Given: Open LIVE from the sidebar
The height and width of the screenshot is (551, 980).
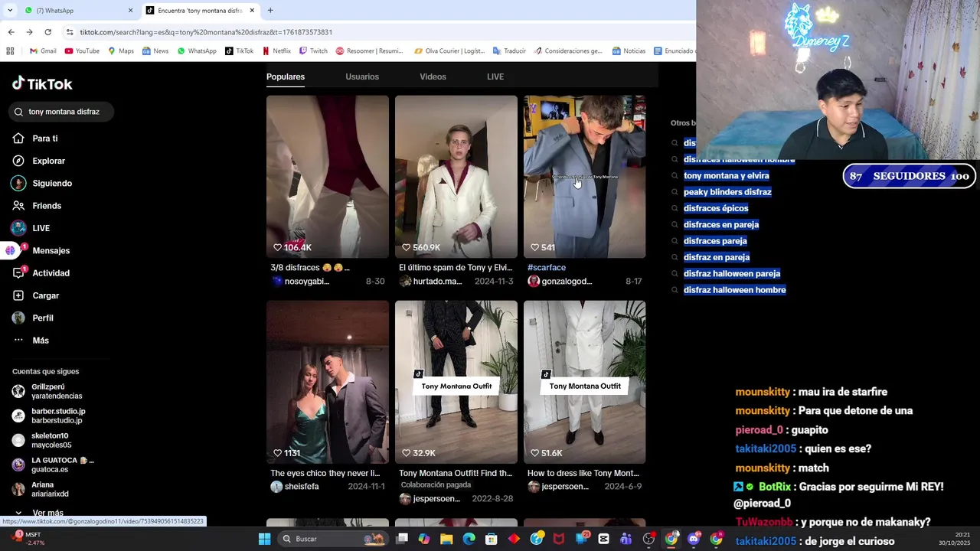Looking at the screenshot, I should pos(31,228).
